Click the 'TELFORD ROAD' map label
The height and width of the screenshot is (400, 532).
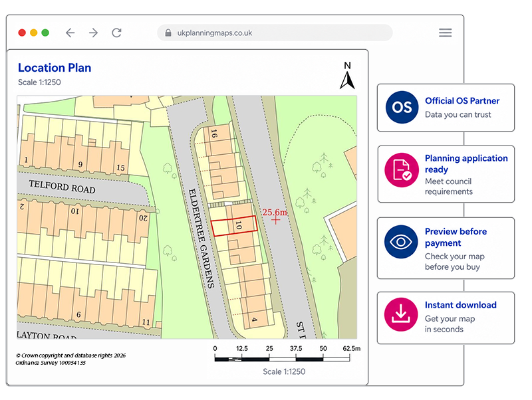(x=62, y=187)
